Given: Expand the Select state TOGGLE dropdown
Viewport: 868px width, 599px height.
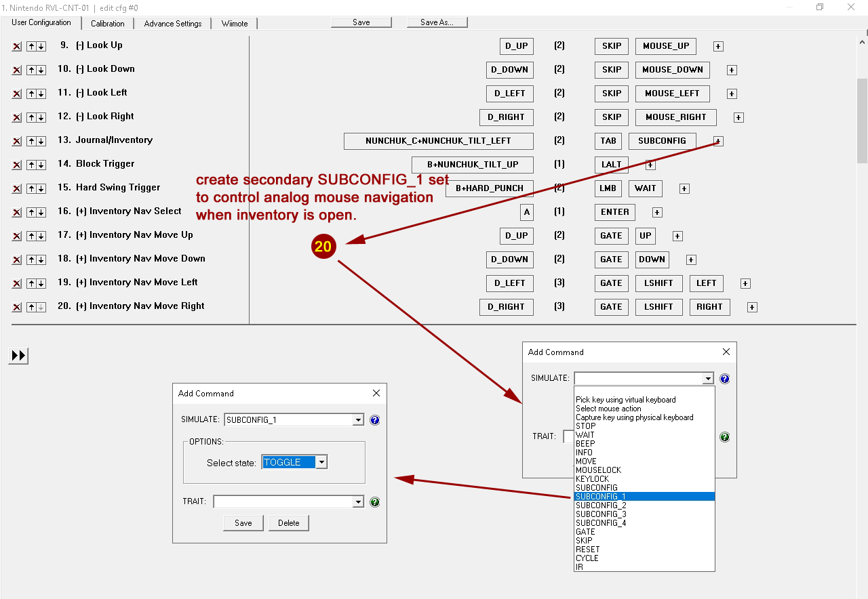Looking at the screenshot, I should point(321,462).
